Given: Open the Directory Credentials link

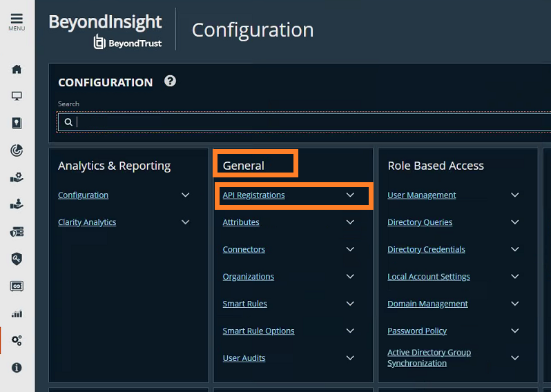Looking at the screenshot, I should click(x=426, y=249).
